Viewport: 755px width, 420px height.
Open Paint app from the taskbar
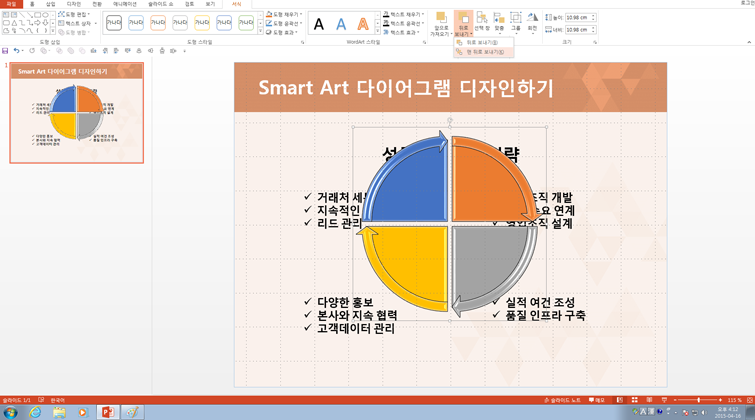132,412
